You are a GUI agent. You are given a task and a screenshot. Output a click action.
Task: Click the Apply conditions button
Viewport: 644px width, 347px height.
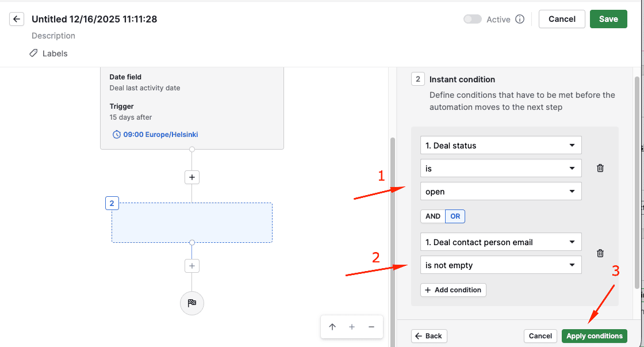tap(594, 336)
